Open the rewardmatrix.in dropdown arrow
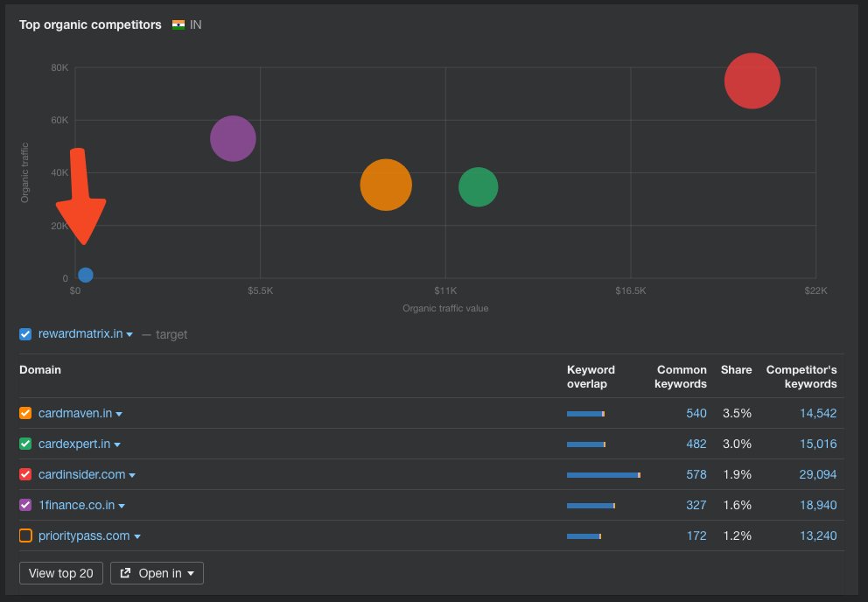Image resolution: width=868 pixels, height=602 pixels. pyautogui.click(x=129, y=334)
